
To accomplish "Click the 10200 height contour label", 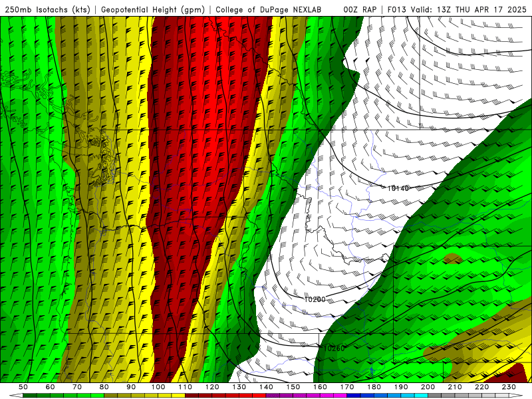I will point(315,300).
